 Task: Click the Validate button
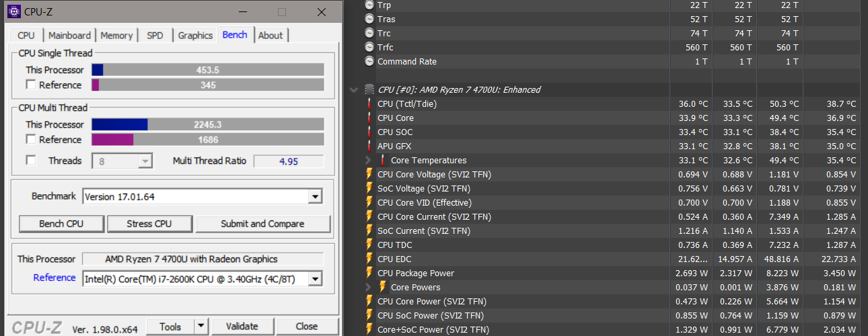(242, 327)
